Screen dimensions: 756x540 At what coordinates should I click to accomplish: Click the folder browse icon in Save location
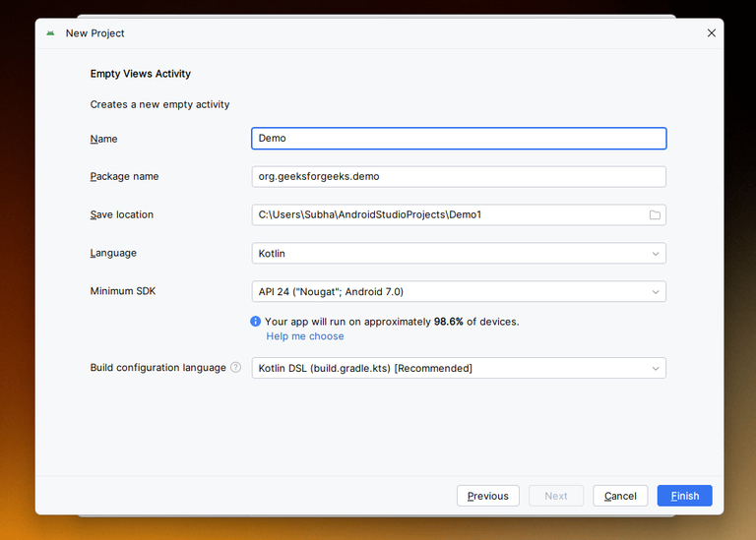pos(655,214)
